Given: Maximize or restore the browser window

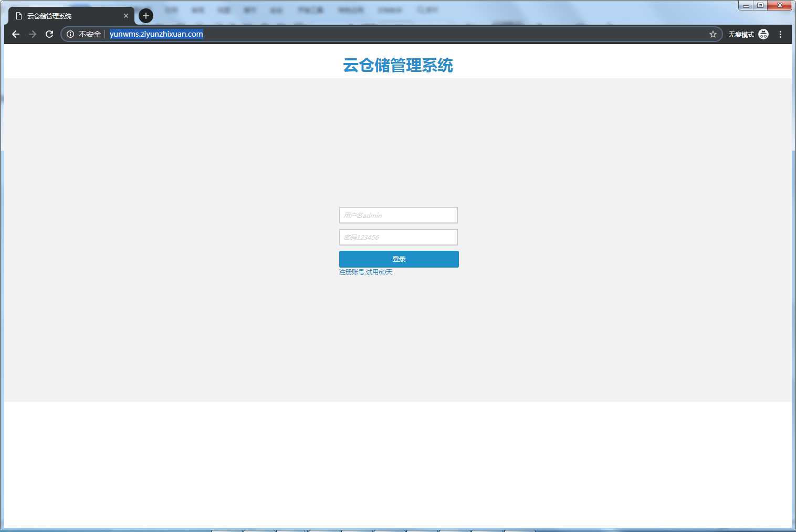Looking at the screenshot, I should [760, 5].
